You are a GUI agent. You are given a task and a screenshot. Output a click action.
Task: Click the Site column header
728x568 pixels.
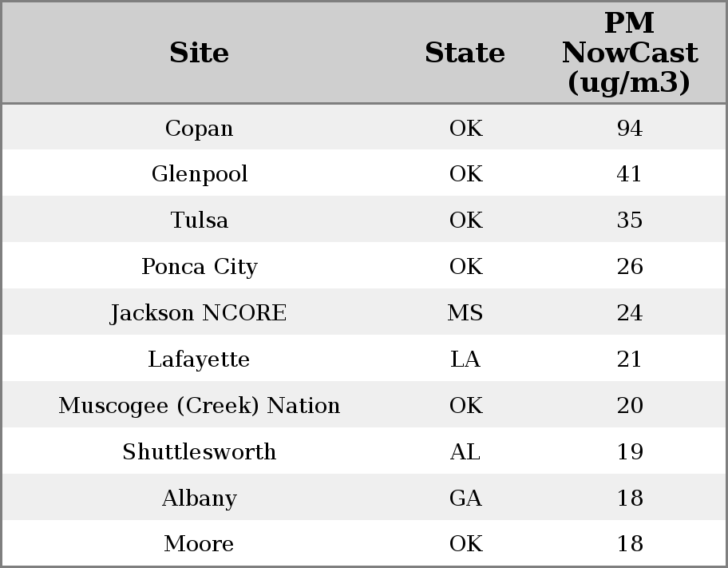coord(199,53)
